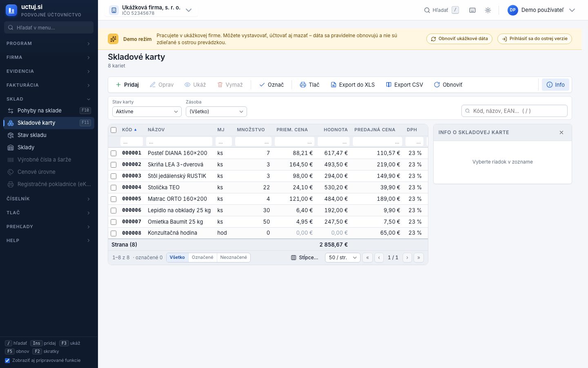This screenshot has width=588, height=368.
Task: Open the global Hľadať search button
Action: (442, 10)
